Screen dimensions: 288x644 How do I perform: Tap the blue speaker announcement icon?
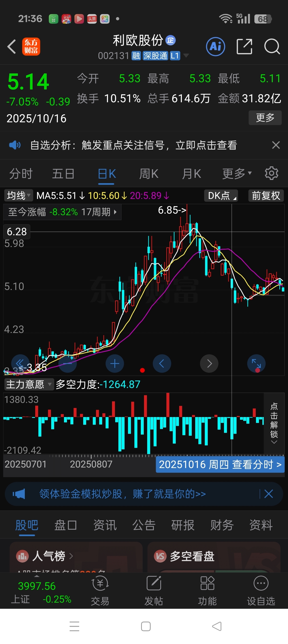click(x=15, y=145)
